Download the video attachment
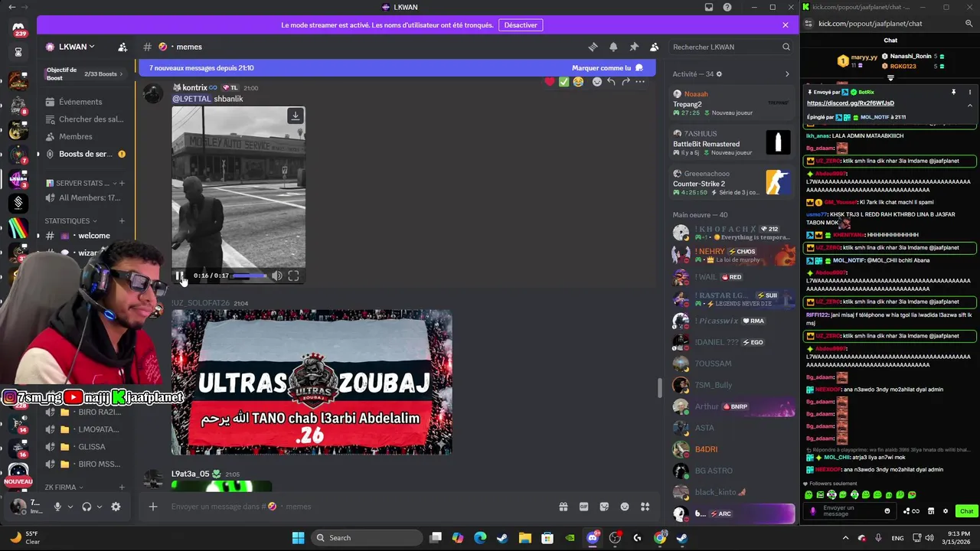Image resolution: width=980 pixels, height=551 pixels. point(295,116)
